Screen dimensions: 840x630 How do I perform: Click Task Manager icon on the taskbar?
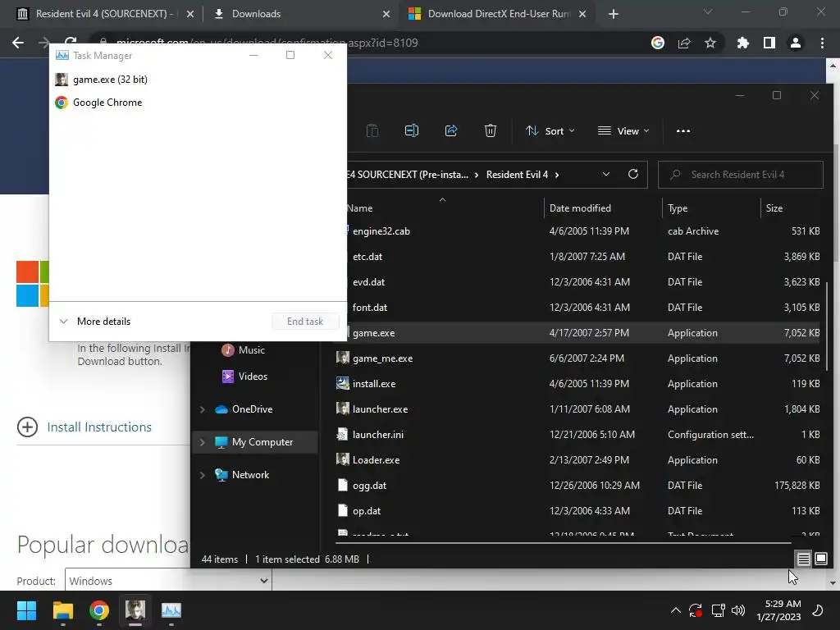pyautogui.click(x=171, y=610)
